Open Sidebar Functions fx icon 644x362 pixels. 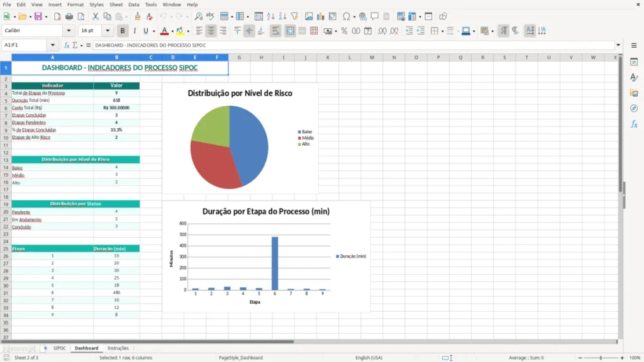[x=634, y=124]
